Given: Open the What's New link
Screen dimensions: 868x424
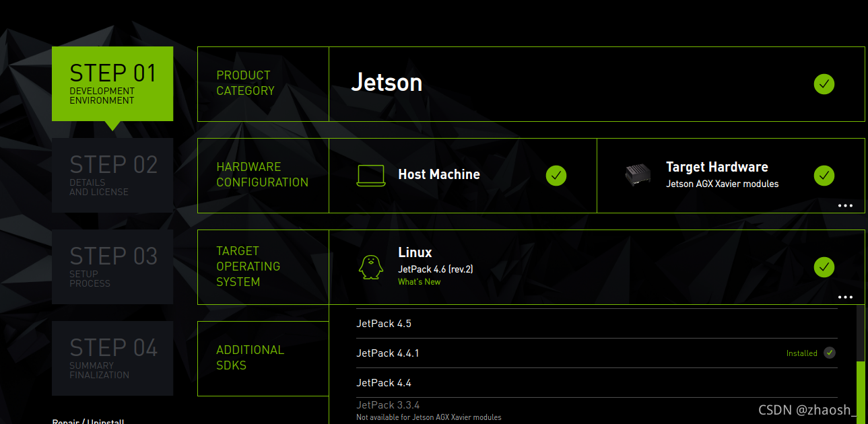Looking at the screenshot, I should [x=419, y=282].
